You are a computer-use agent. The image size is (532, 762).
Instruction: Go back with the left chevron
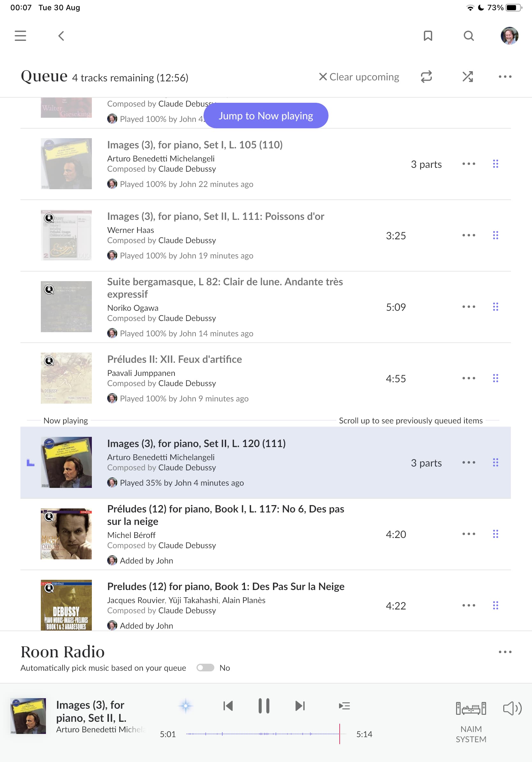click(61, 35)
